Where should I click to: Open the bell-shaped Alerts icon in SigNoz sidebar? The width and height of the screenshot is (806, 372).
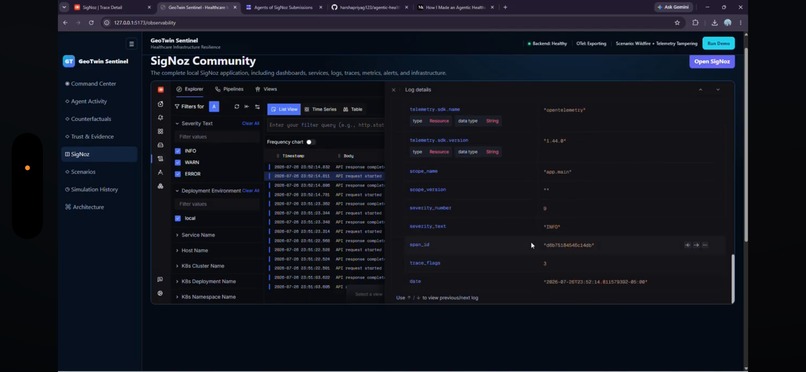(160, 118)
